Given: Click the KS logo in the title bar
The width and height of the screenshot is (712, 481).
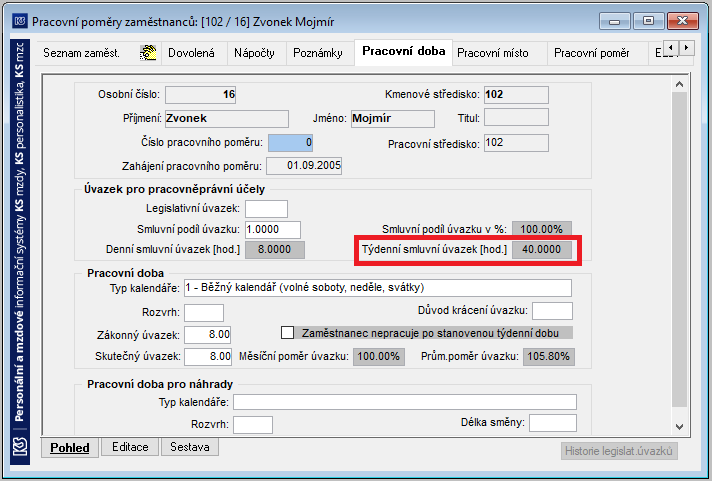Looking at the screenshot, I should point(20,21).
